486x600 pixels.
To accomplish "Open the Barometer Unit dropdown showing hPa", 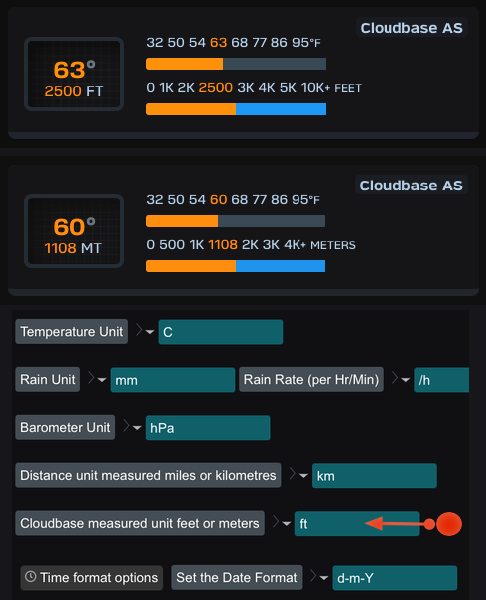I will (208, 427).
